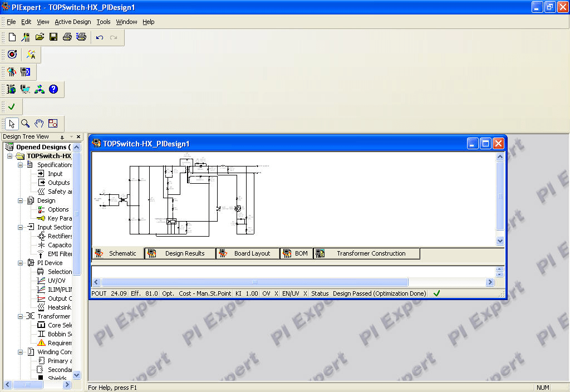Switch to the BOM tab
570x392 pixels.
297,253
